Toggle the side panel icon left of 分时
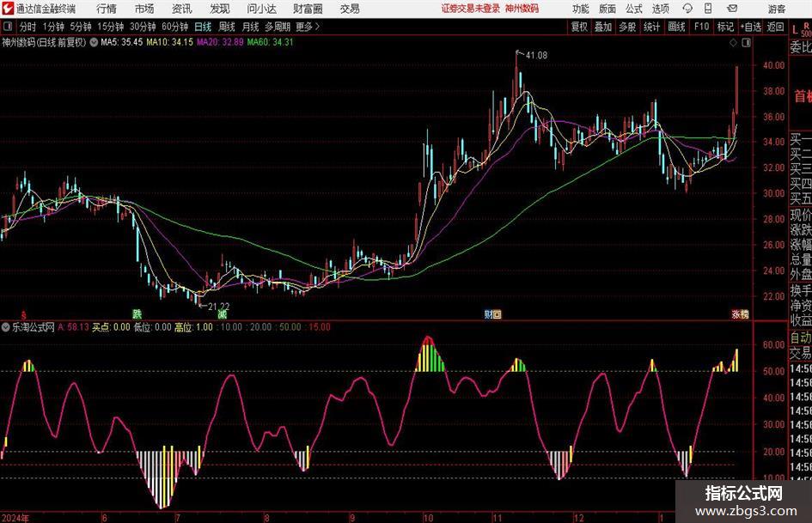 [x=8, y=27]
